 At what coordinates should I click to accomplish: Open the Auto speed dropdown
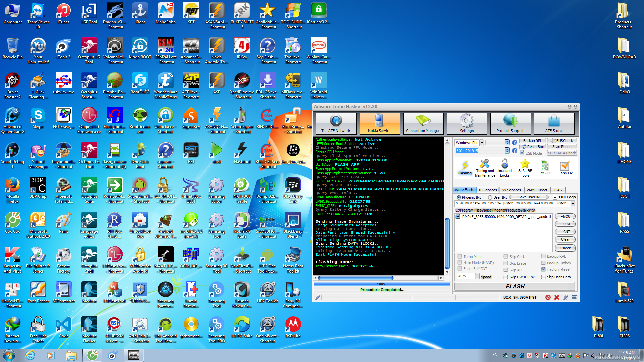(x=477, y=276)
